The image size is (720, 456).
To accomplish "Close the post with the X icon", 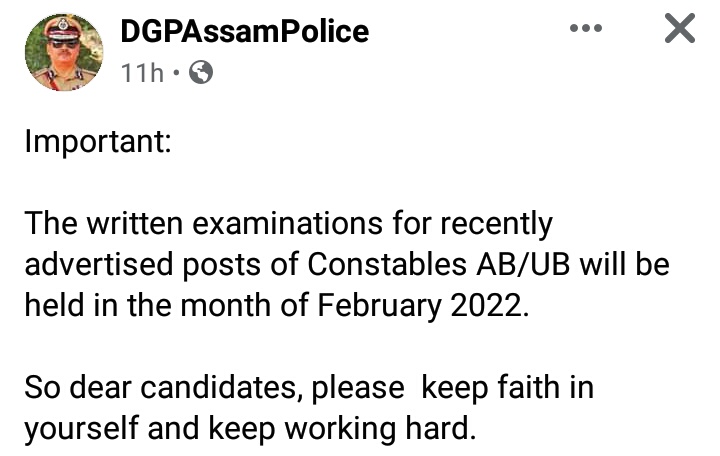I will pyautogui.click(x=680, y=28).
